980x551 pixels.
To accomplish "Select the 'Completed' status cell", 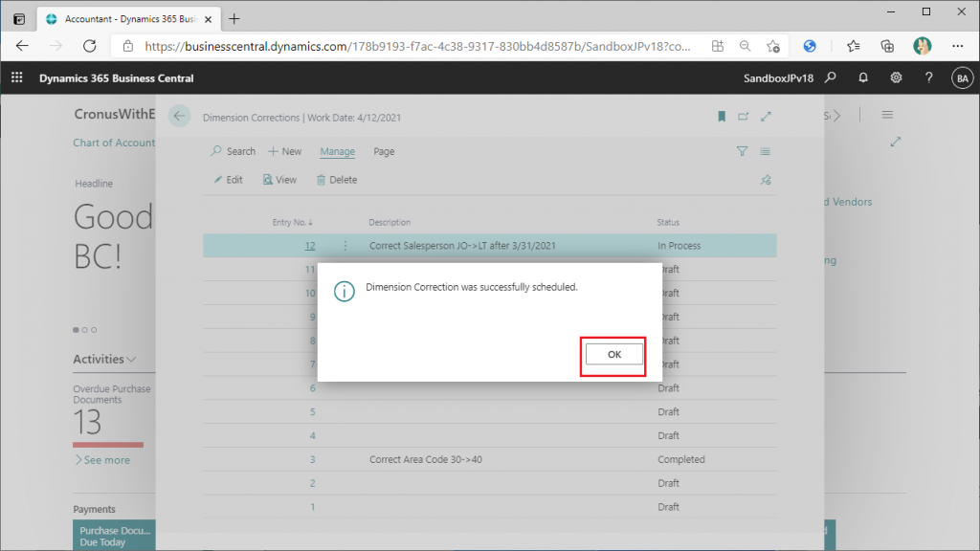I will (681, 459).
